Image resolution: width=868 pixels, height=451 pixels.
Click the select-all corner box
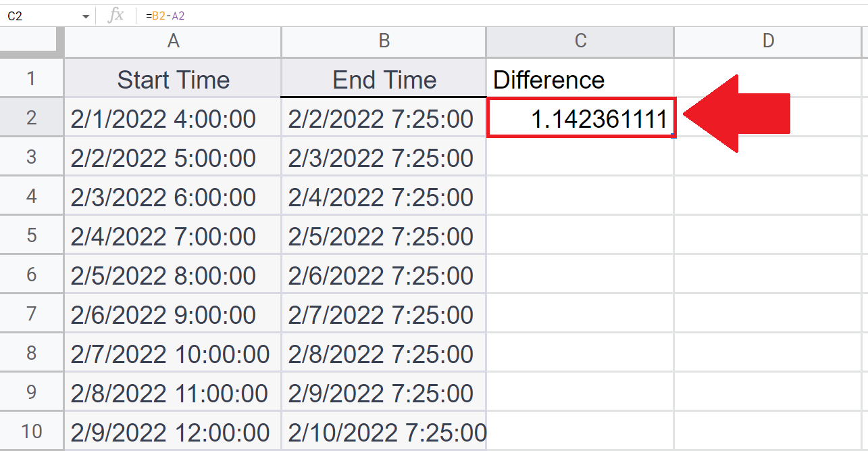pyautogui.click(x=32, y=41)
